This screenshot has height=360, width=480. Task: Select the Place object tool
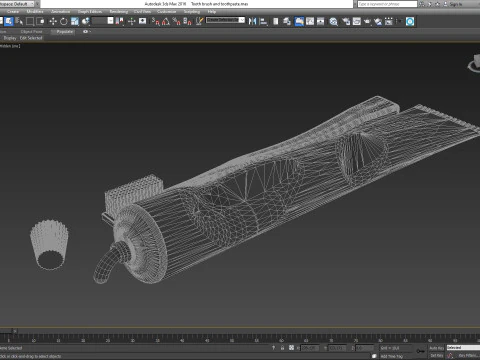pyautogui.click(x=86, y=21)
